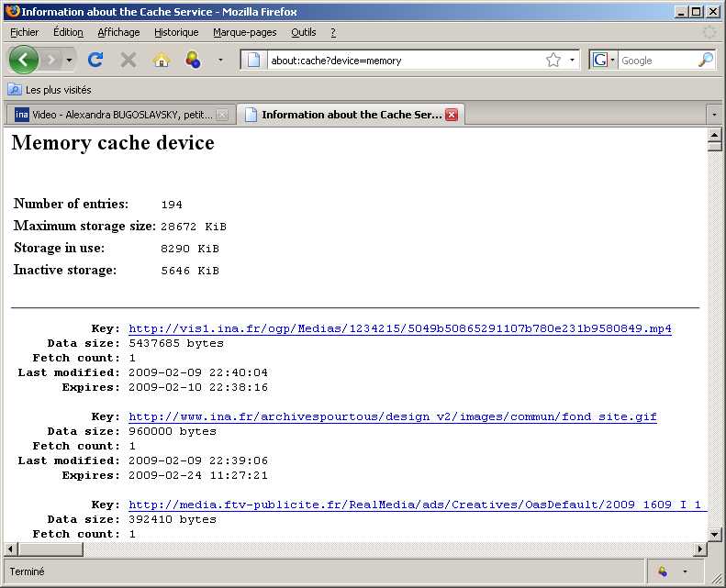
Task: Open the status bar extension dropdown arrow
Action: (685, 571)
